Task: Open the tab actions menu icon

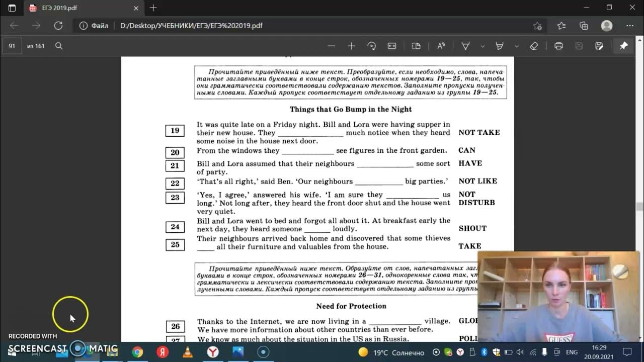Action: coord(12,8)
